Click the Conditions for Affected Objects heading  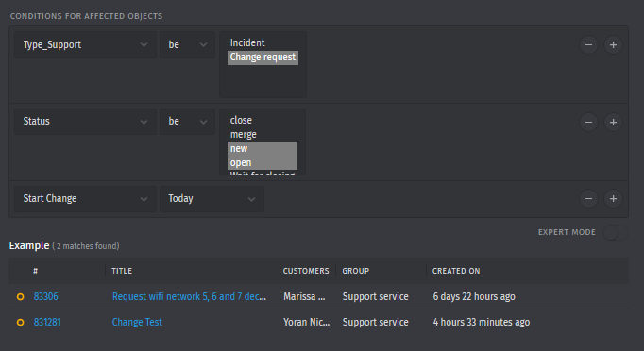[86, 16]
